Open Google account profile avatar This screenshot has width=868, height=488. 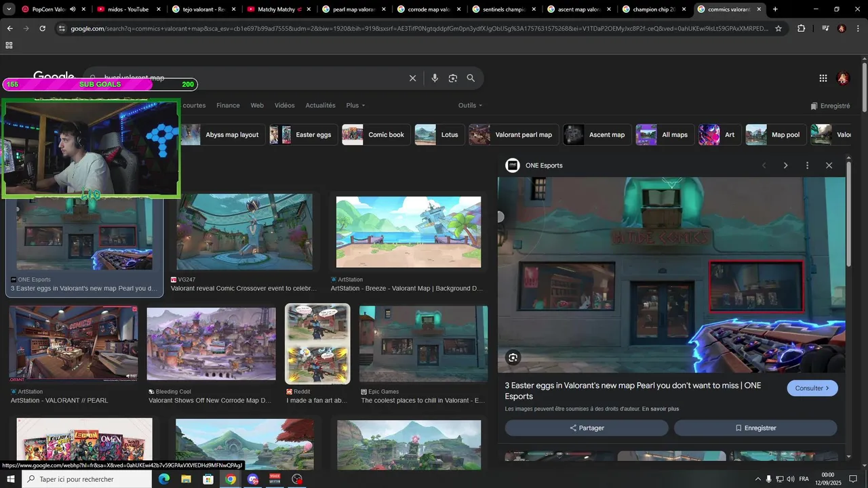coord(843,78)
